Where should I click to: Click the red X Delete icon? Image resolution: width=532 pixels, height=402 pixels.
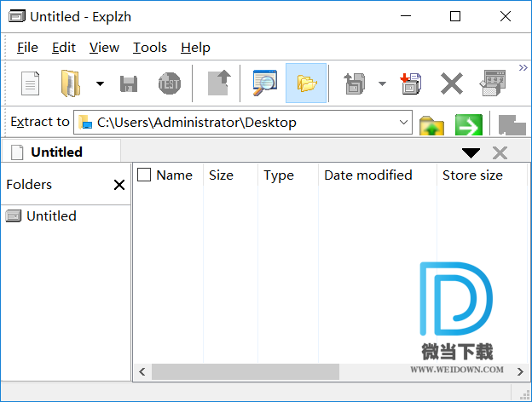(451, 83)
